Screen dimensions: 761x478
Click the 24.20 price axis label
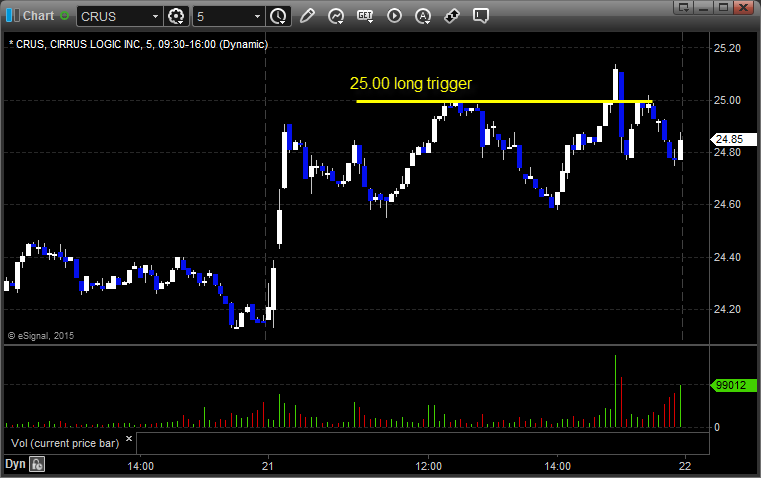coord(727,309)
